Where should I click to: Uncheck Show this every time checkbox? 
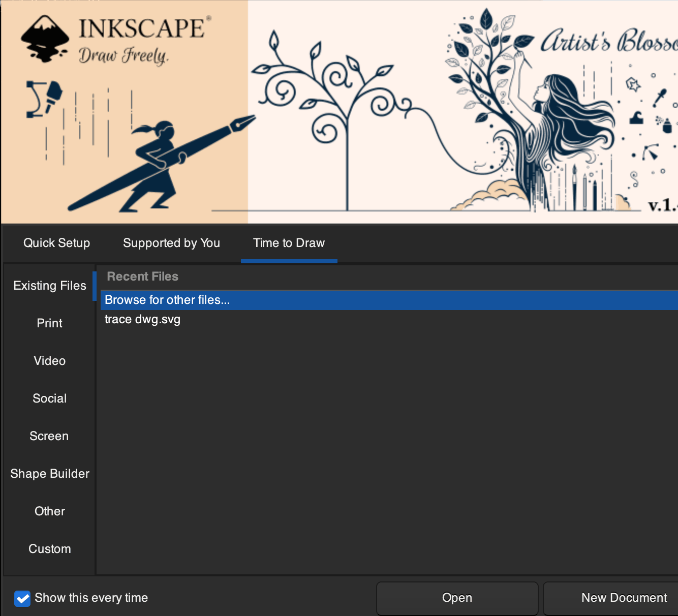[x=22, y=598]
